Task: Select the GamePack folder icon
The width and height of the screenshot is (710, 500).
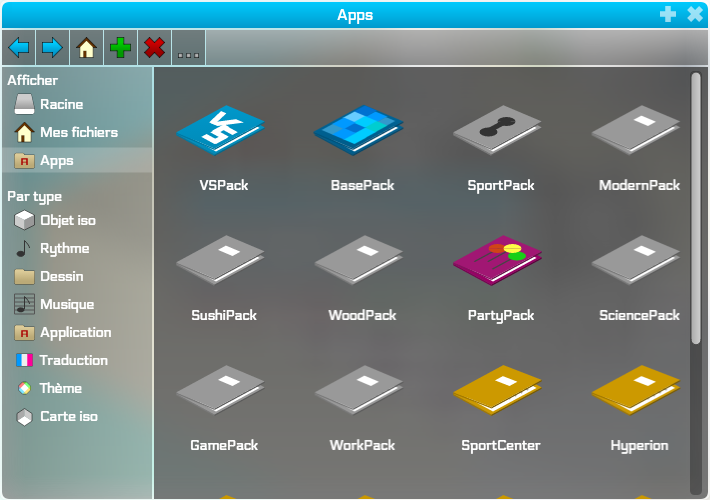Action: [x=221, y=390]
